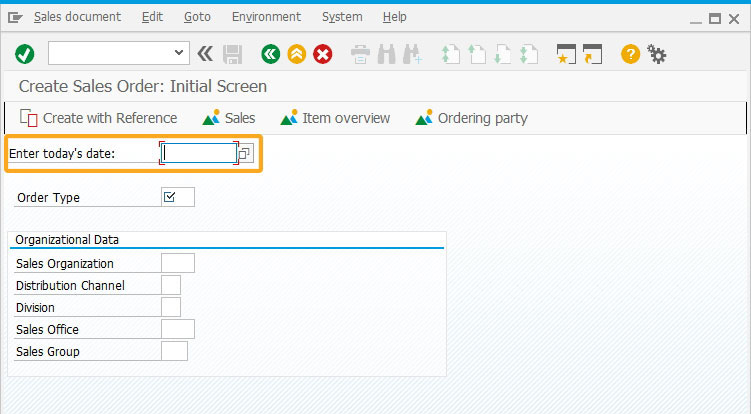Click the Item overview button
The height and width of the screenshot is (414, 751).
[335, 118]
